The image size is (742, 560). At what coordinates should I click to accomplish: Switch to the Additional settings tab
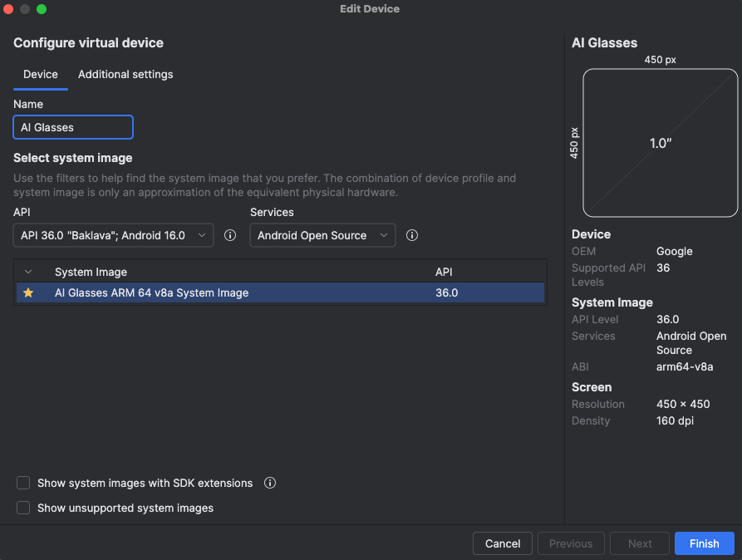point(125,74)
